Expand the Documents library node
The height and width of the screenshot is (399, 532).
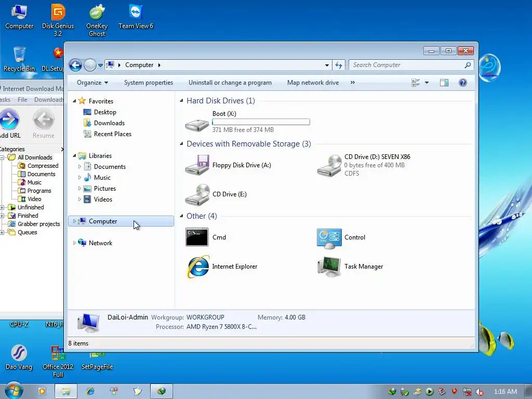coord(79,167)
